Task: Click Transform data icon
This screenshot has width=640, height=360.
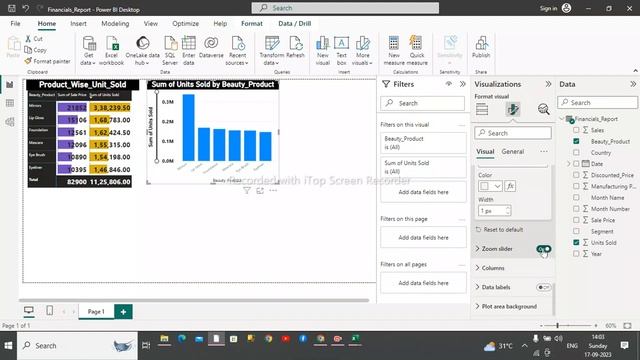Action: coord(271,51)
